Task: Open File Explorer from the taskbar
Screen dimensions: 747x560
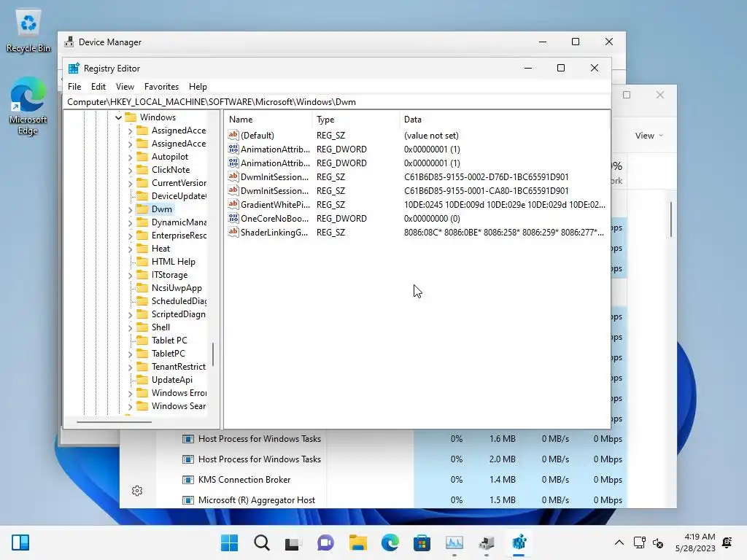Action: click(x=357, y=542)
